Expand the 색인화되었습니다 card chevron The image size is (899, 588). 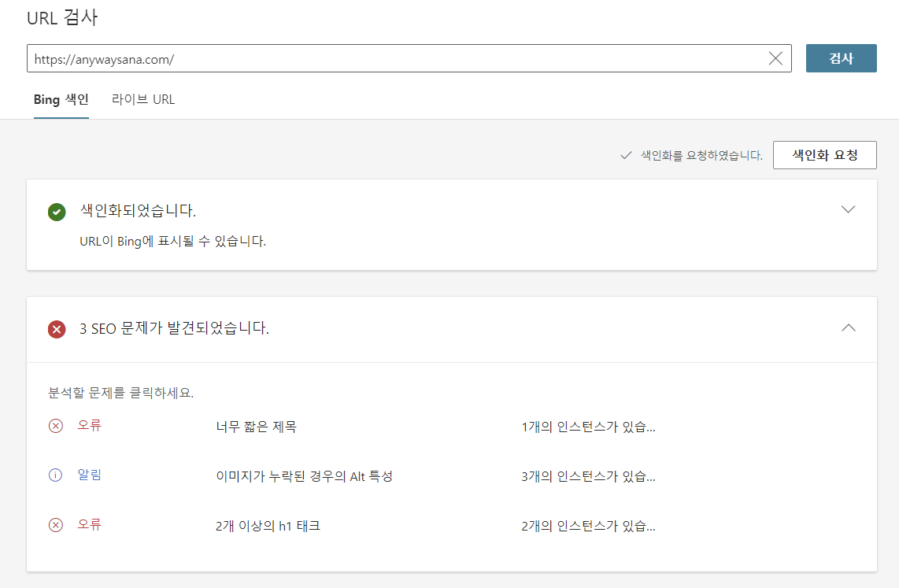point(848,209)
